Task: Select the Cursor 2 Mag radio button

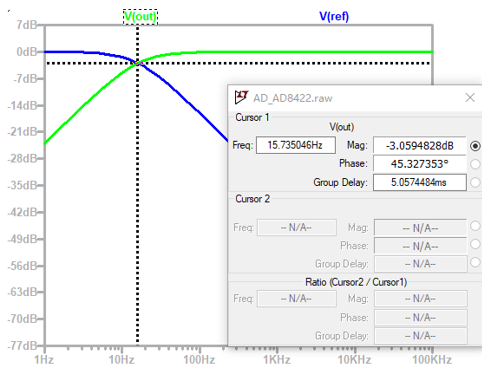Action: point(475,226)
